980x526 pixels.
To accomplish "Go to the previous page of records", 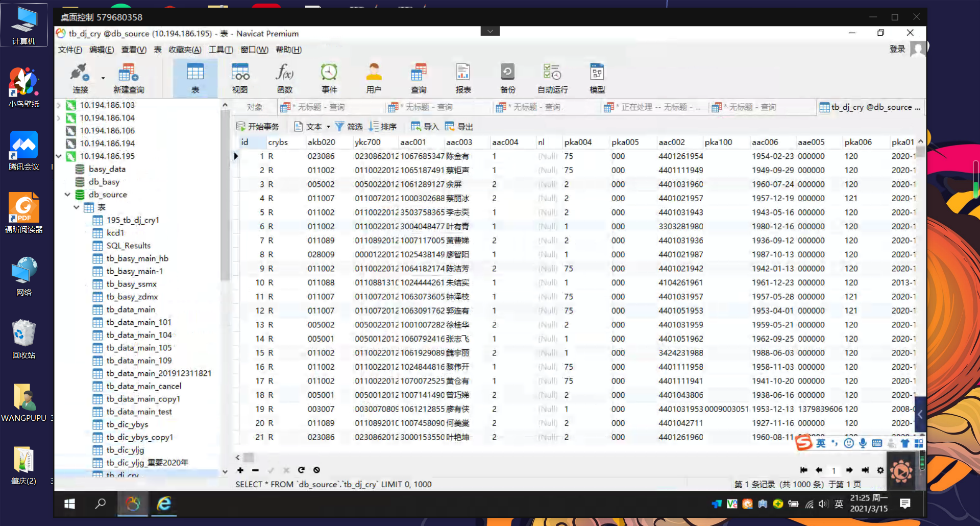I will tap(819, 470).
